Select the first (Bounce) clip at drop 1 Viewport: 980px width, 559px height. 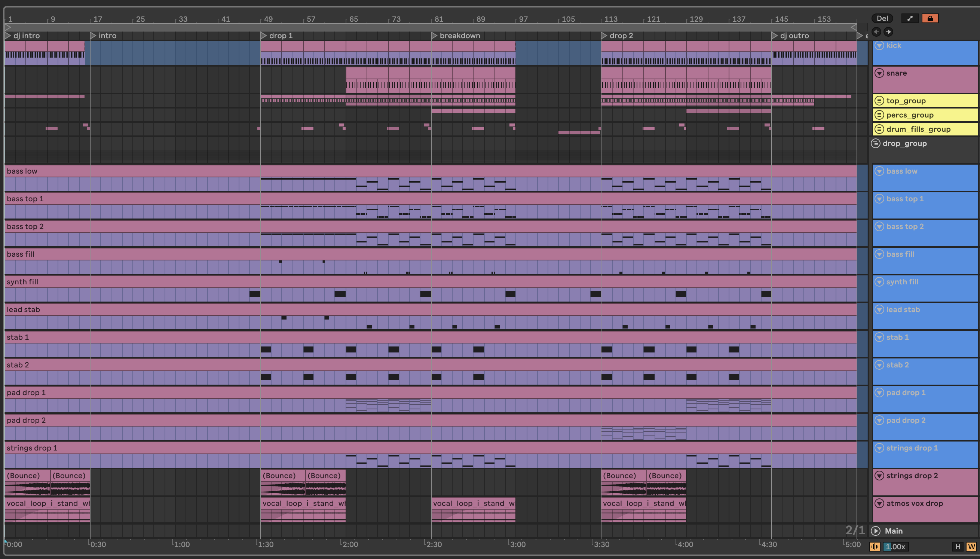(x=283, y=482)
